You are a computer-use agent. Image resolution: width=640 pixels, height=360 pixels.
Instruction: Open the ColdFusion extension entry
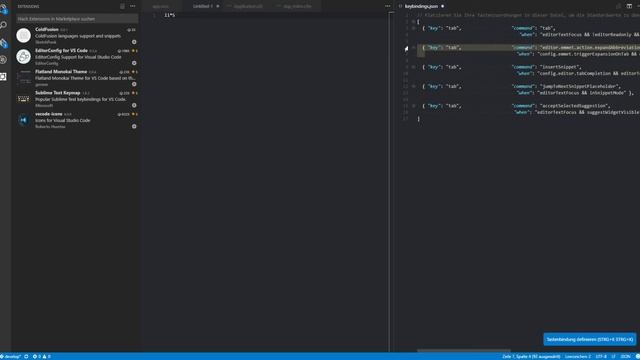(77, 36)
